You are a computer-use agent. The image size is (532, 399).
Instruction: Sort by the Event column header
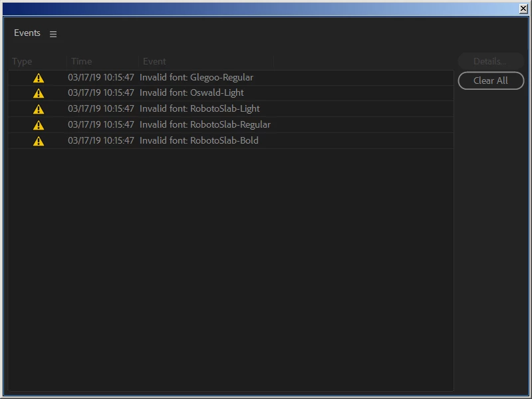tap(154, 61)
